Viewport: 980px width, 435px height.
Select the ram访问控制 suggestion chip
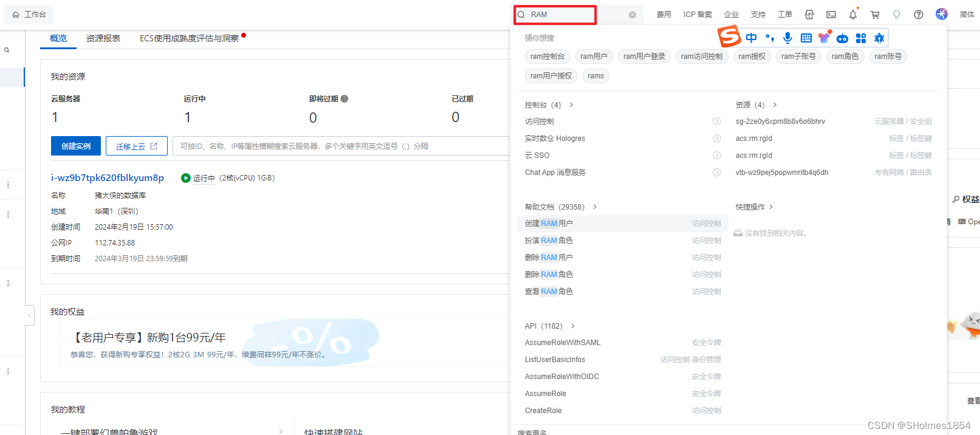[x=702, y=57]
